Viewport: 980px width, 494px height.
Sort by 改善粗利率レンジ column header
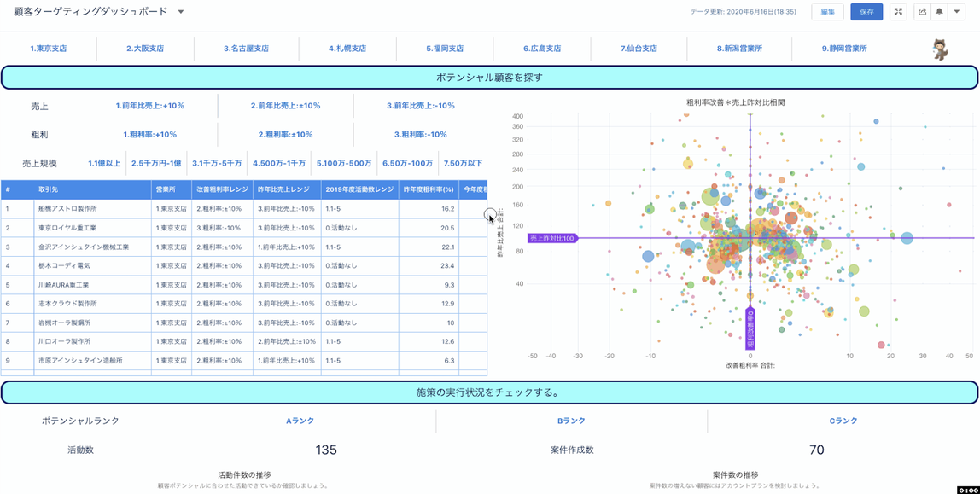tap(223, 190)
